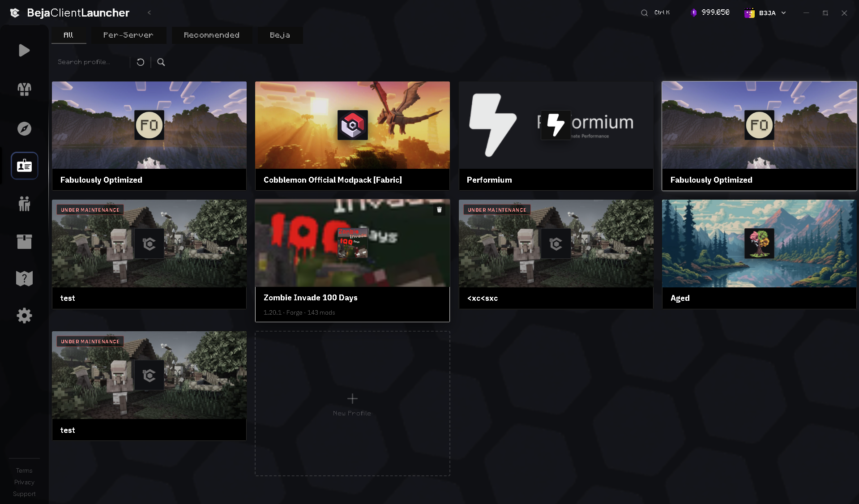Click the Play icon in the sidebar
The image size is (859, 504).
pyautogui.click(x=24, y=51)
